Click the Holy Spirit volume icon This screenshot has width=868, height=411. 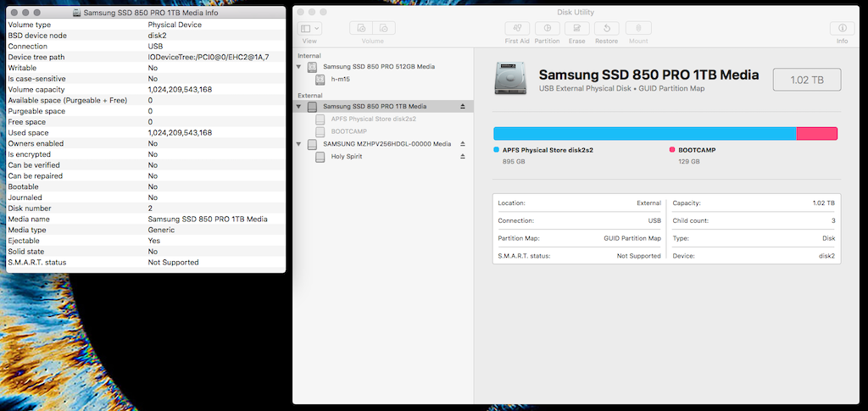coord(320,157)
